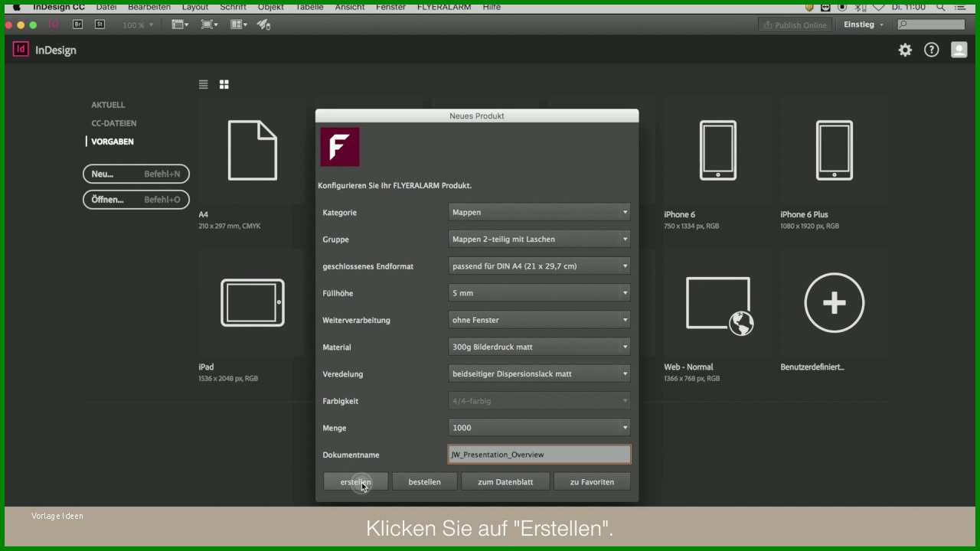
Task: Choose the Benutzerdefiniert custom preset
Action: [x=834, y=303]
